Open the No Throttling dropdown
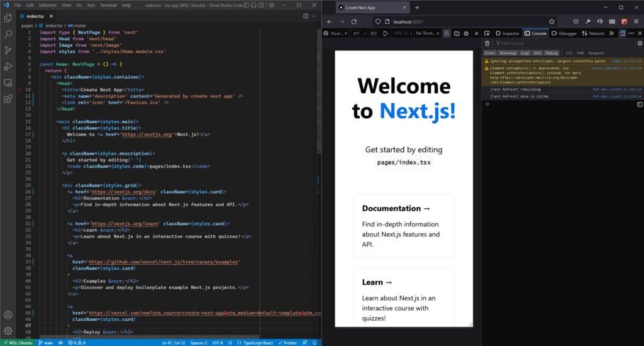The width and height of the screenshot is (644, 346). 427,33
